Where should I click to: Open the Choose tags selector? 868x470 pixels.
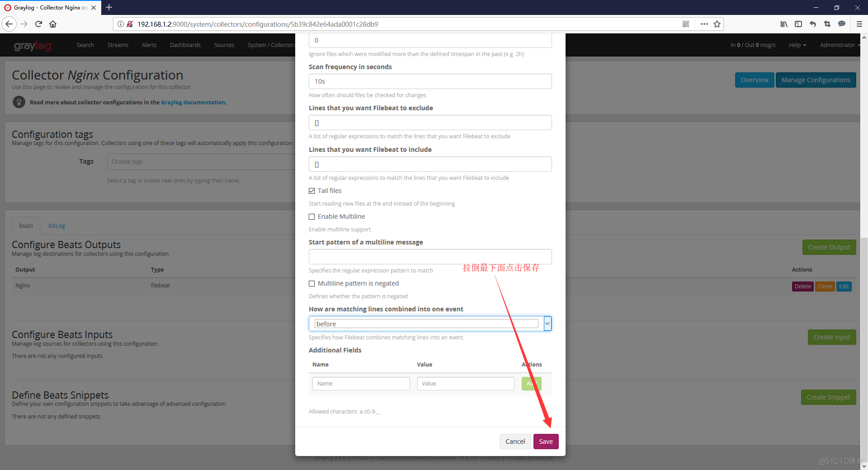point(201,162)
